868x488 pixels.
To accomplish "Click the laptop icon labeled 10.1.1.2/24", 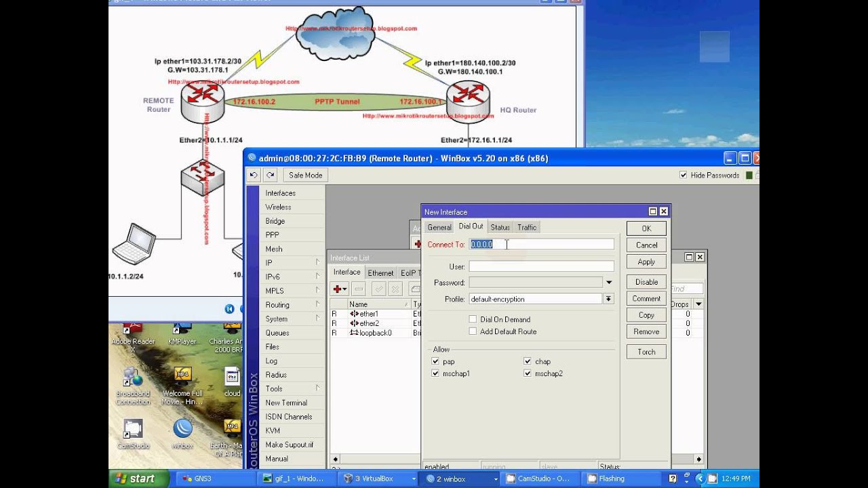I will coord(134,243).
